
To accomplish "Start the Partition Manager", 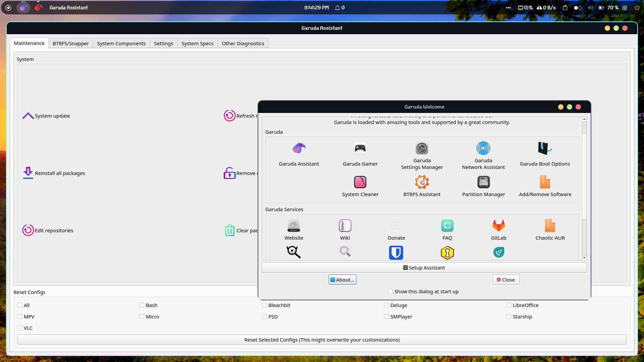I will point(483,185).
